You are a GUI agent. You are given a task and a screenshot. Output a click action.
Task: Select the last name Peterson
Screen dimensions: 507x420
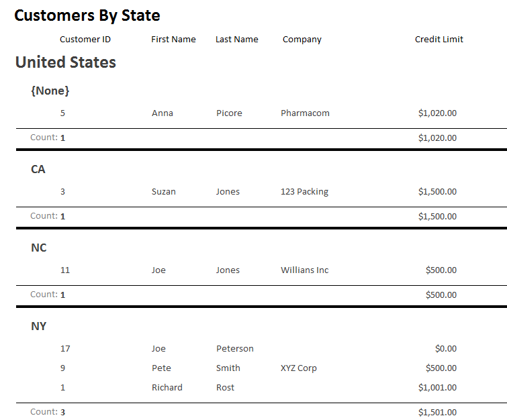pos(235,349)
